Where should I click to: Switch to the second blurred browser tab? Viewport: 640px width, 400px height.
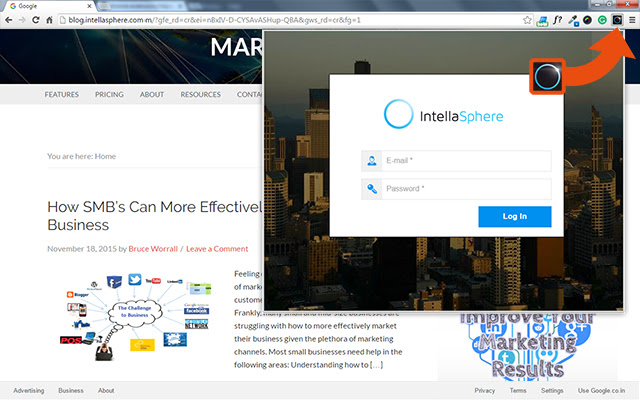click(141, 6)
